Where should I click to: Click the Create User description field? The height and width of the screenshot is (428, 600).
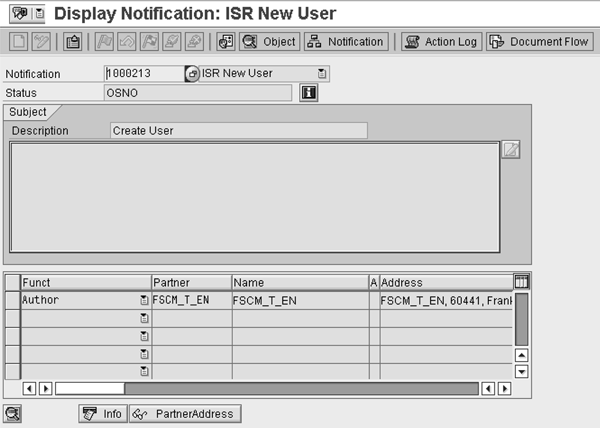[239, 131]
